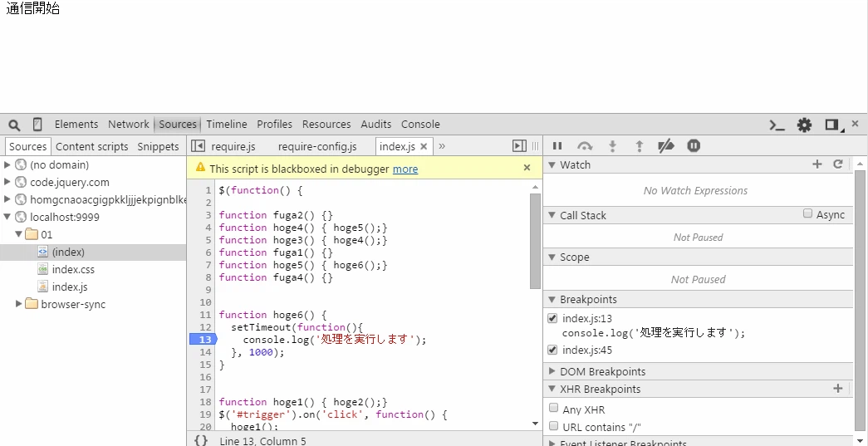
Task: Open the Resources tab
Action: (326, 125)
